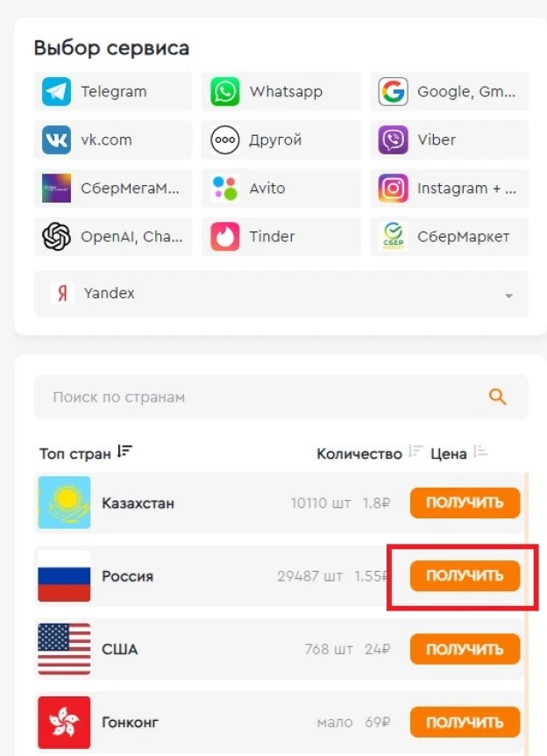Select the Avito service icon
Screen dimensions: 547x756
point(224,188)
